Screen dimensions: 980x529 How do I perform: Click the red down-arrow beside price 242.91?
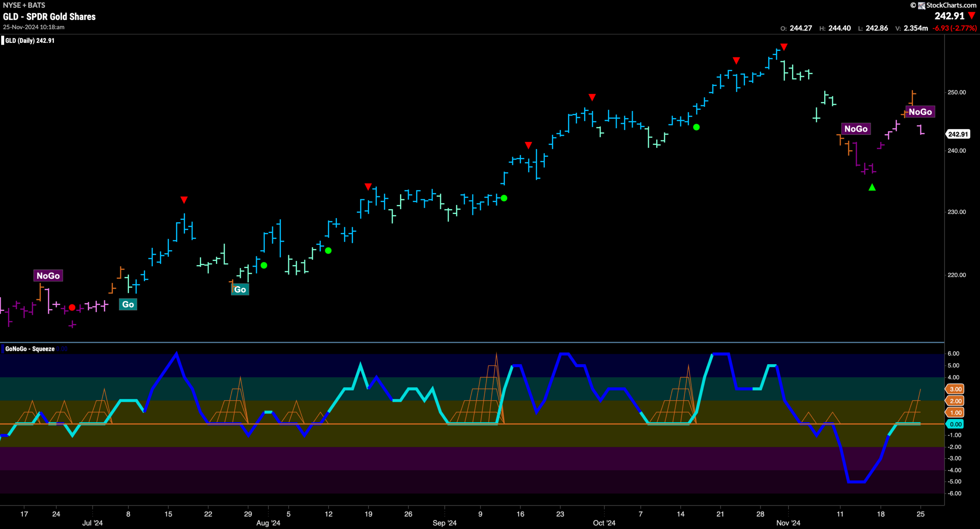(x=972, y=16)
